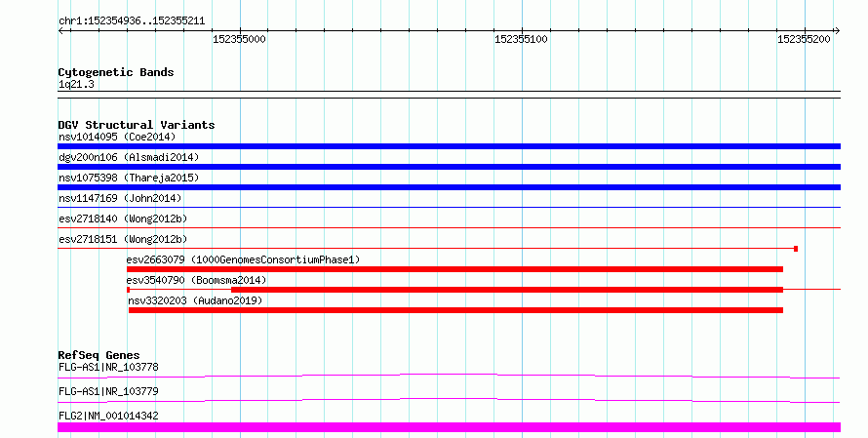Open the DGV Structural Variants track title
This screenshot has height=438, width=868.
(137, 125)
